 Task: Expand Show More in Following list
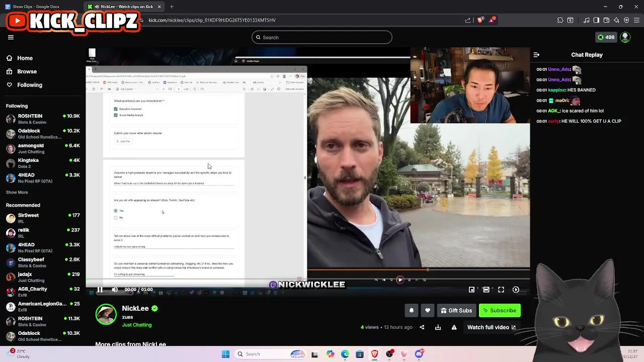tap(17, 192)
